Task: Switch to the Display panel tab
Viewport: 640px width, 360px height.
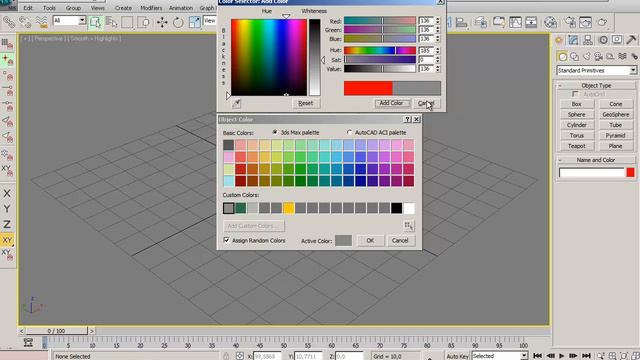Action: coord(617,40)
